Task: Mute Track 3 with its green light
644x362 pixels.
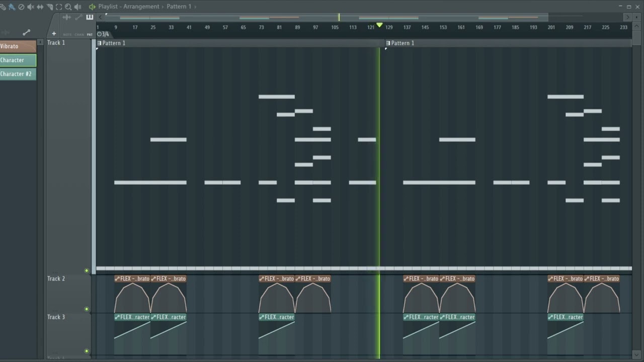Action: (x=87, y=351)
